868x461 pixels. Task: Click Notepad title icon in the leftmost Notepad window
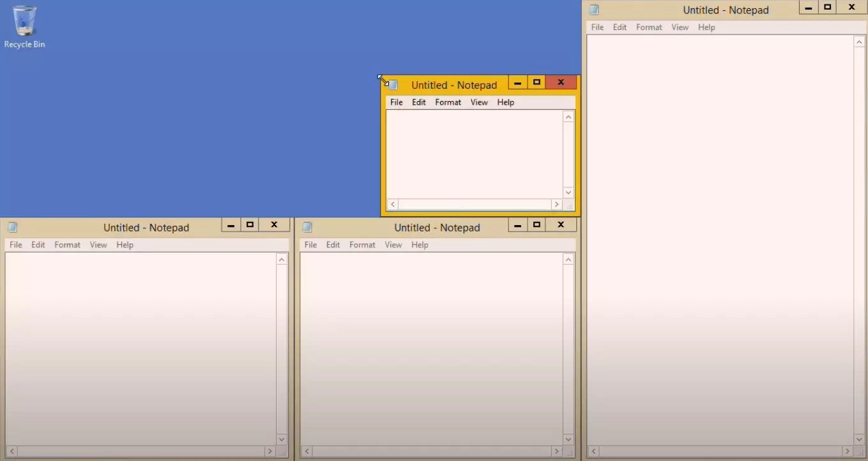pyautogui.click(x=12, y=227)
